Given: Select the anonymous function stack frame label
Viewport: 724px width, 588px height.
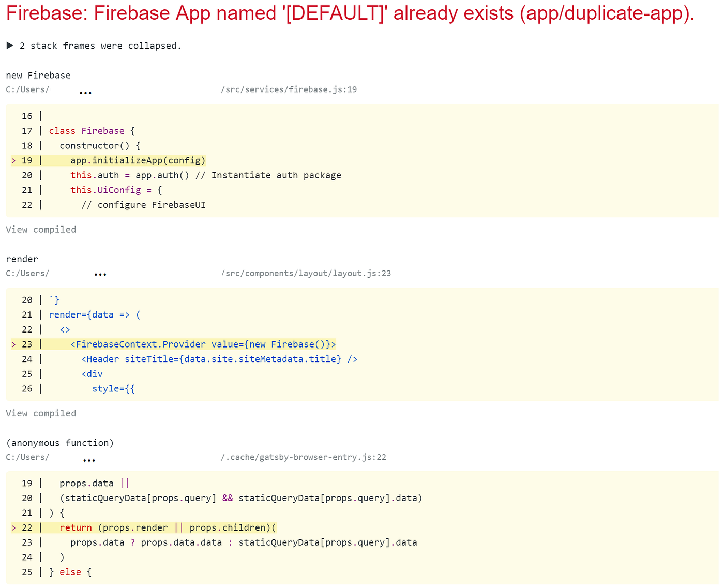Looking at the screenshot, I should (x=59, y=443).
